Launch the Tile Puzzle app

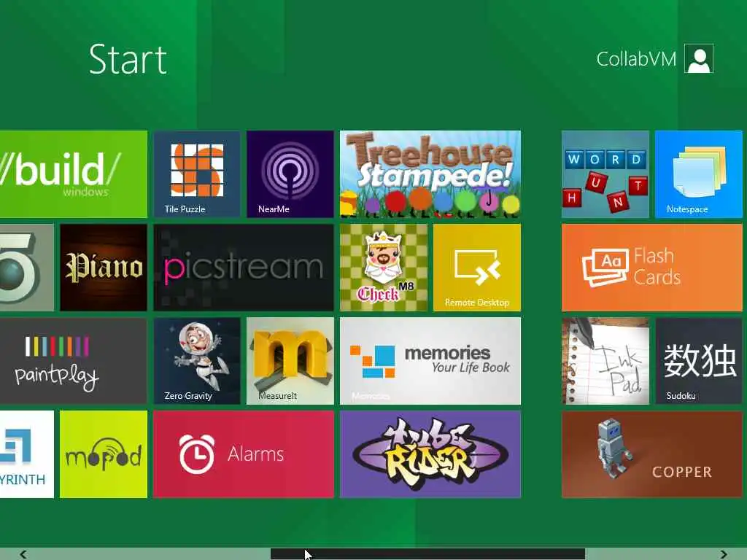click(x=197, y=174)
